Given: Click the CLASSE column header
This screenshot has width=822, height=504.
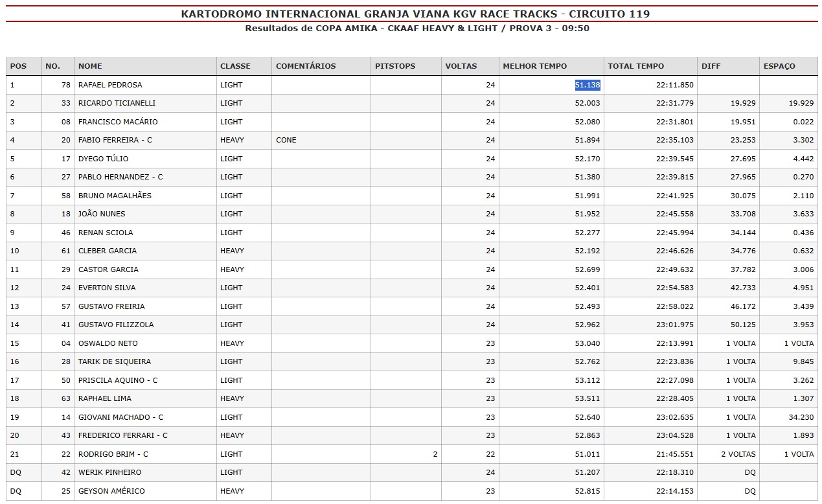Looking at the screenshot, I should (244, 66).
